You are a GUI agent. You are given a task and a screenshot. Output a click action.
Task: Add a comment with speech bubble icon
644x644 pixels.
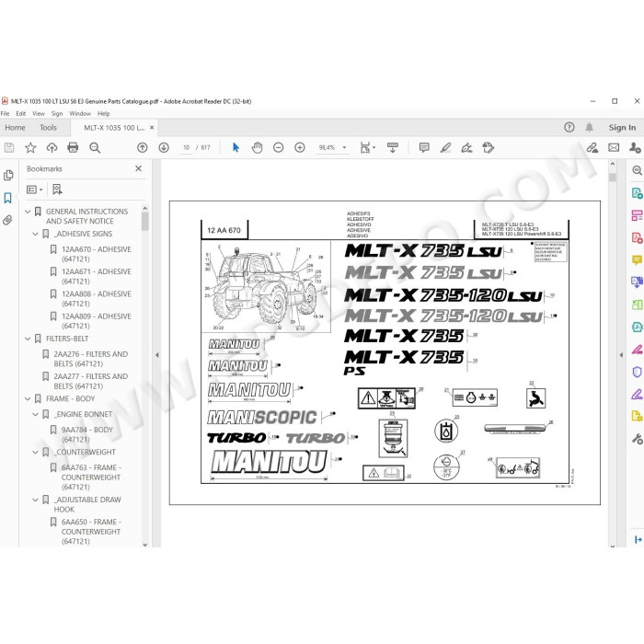[424, 147]
